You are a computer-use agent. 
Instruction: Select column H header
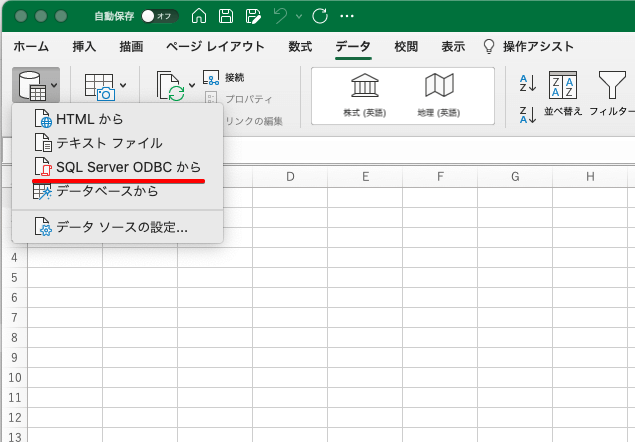point(590,177)
